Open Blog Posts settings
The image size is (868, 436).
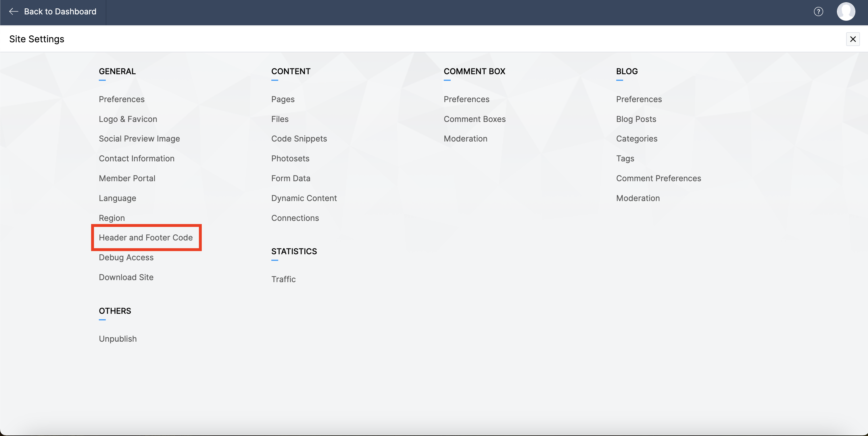pos(636,119)
